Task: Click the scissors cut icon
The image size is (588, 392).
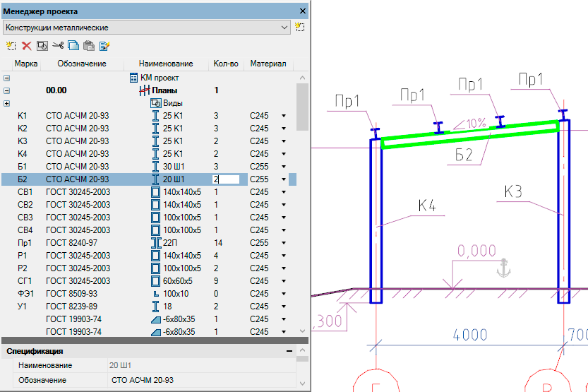Action: (x=58, y=46)
